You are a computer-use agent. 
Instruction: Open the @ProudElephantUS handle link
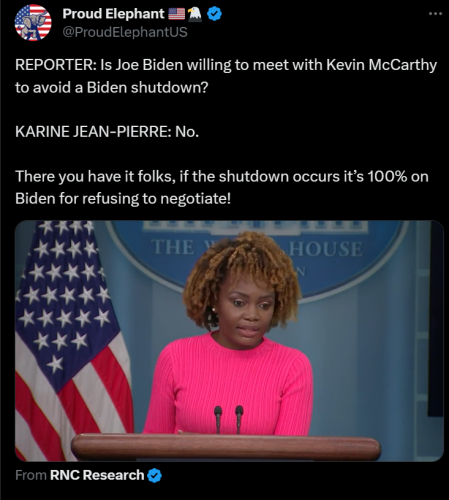tap(125, 32)
